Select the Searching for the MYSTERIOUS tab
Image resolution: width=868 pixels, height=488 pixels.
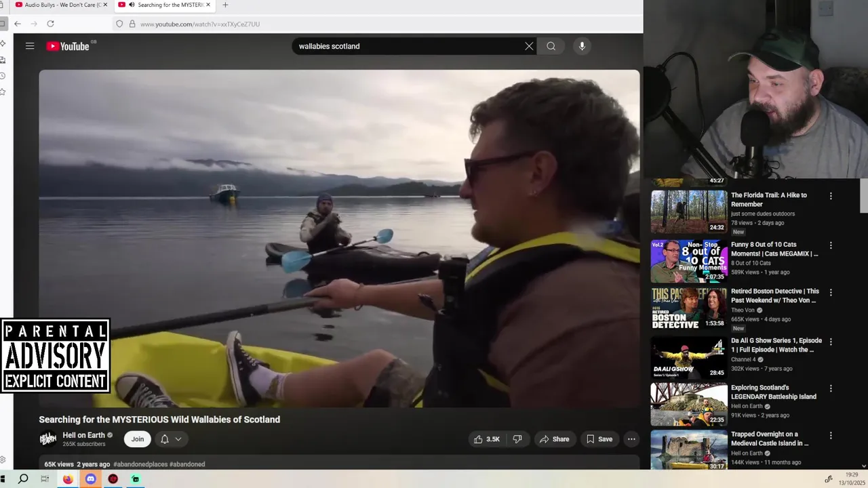pos(166,5)
